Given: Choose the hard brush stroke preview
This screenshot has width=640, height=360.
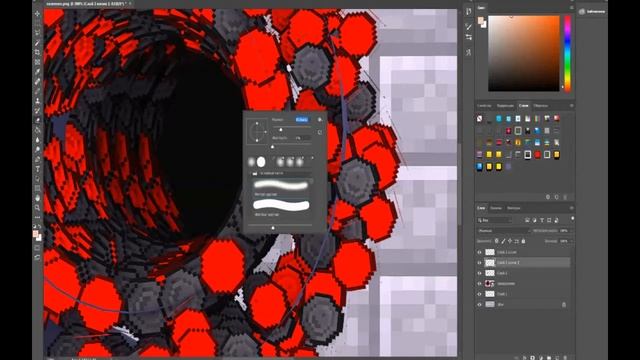Looking at the screenshot, I should [x=281, y=205].
